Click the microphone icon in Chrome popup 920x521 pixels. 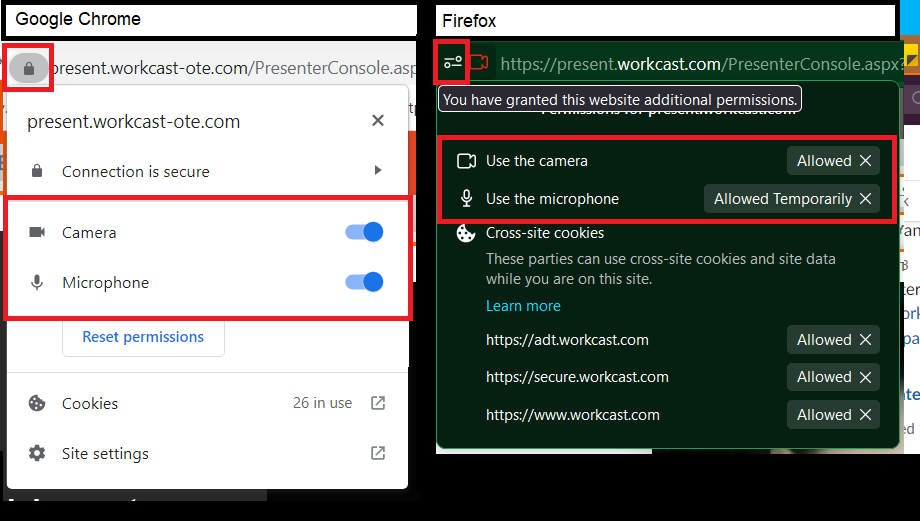pos(37,282)
